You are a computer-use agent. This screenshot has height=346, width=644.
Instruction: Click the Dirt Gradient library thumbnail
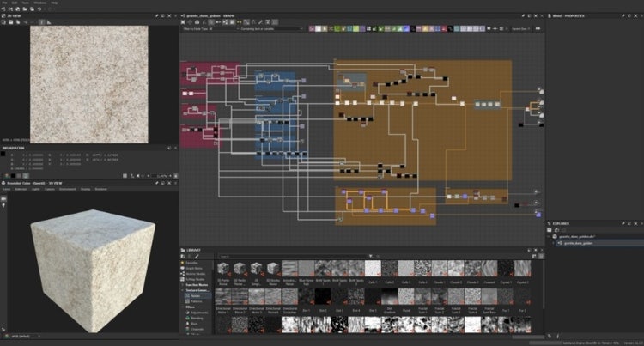(391, 296)
